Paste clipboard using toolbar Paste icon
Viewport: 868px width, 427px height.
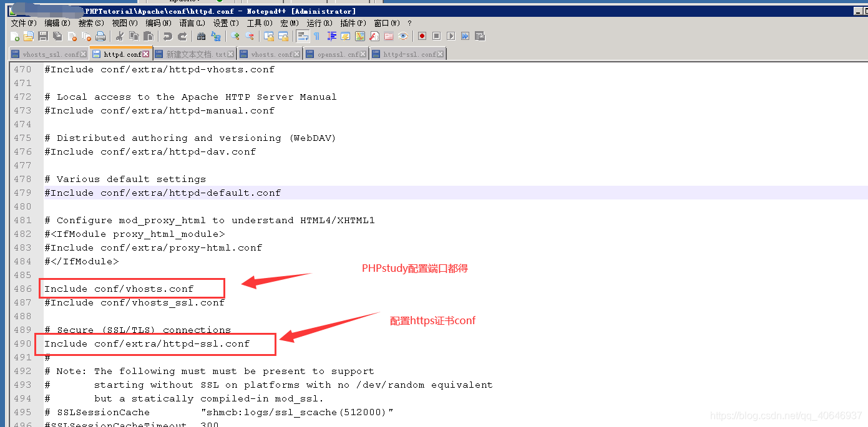click(149, 36)
